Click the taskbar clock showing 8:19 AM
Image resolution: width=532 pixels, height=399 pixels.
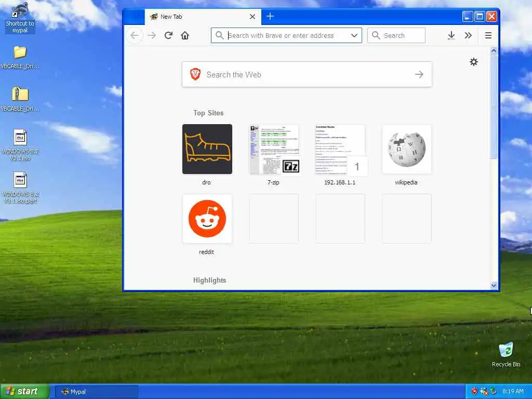(x=513, y=392)
